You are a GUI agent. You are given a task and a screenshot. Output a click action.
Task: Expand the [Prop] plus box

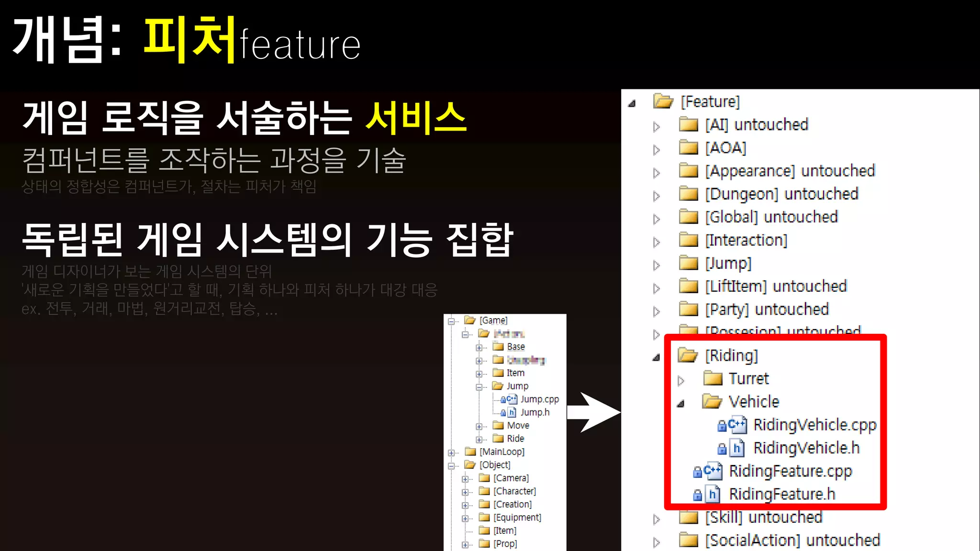click(465, 545)
